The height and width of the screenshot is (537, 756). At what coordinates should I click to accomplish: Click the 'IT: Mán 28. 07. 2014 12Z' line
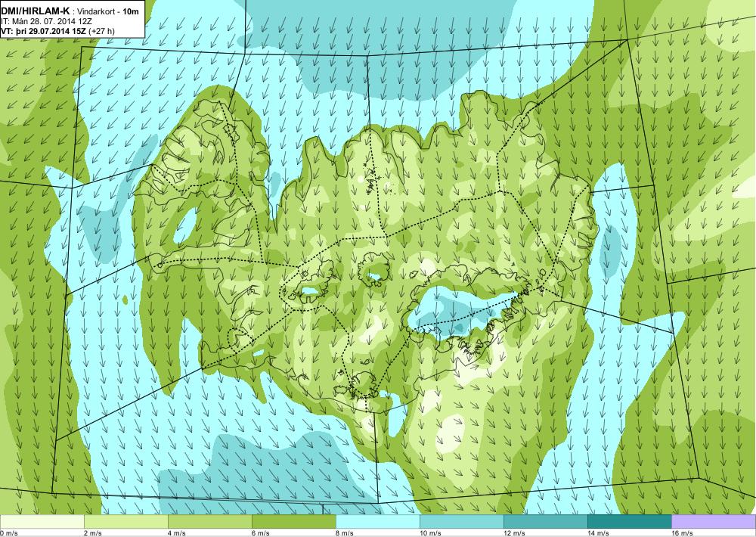pyautogui.click(x=45, y=21)
